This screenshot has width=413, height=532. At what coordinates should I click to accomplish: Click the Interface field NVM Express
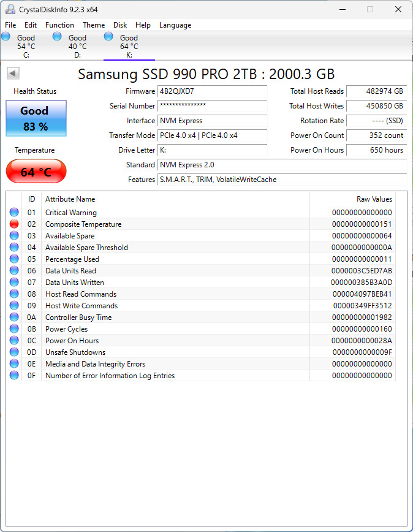(x=212, y=121)
